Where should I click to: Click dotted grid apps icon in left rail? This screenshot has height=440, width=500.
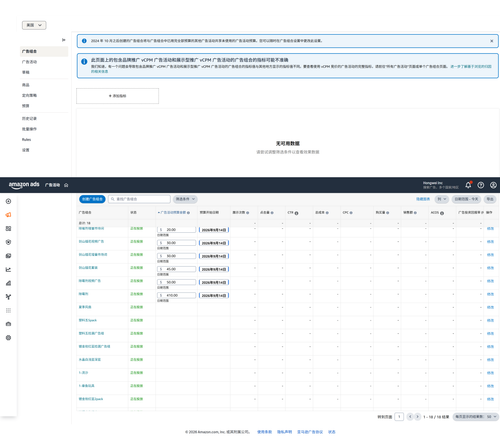(8, 310)
